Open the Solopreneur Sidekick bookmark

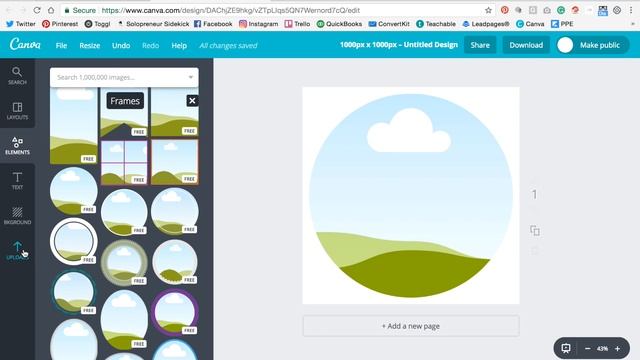point(153,24)
